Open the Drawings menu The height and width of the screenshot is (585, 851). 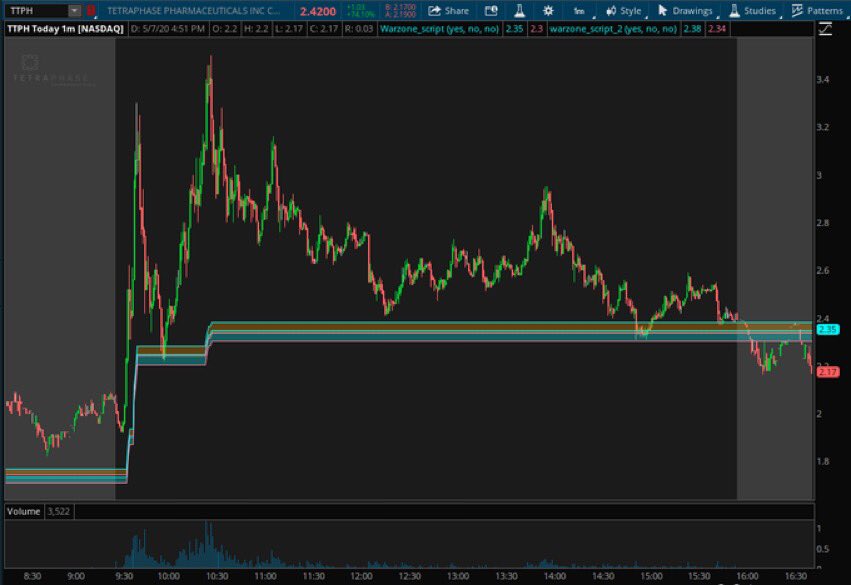pos(685,11)
